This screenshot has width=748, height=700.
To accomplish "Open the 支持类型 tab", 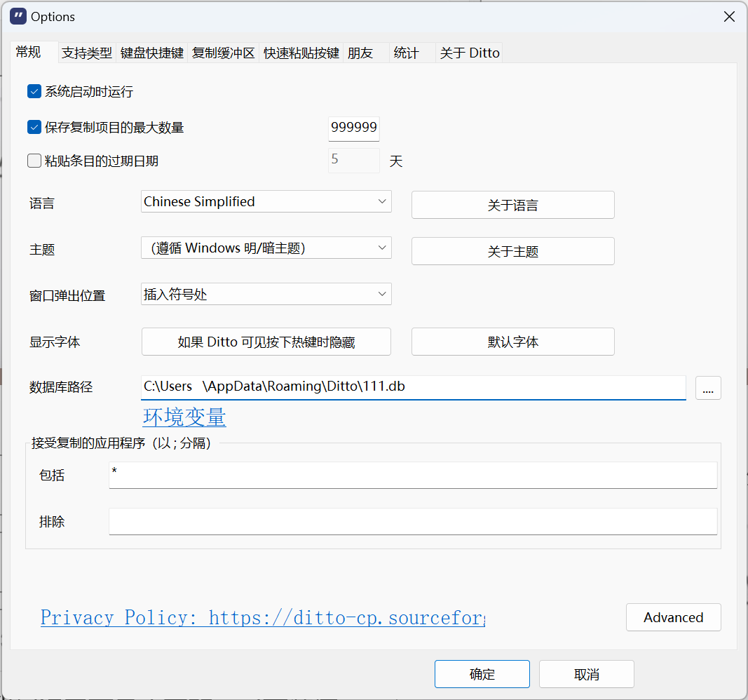I will (x=87, y=53).
